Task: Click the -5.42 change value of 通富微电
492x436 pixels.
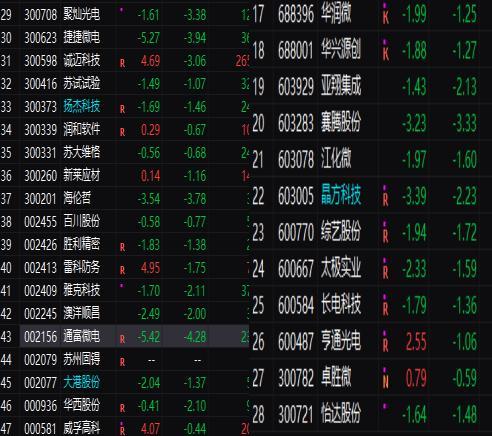Action: point(149,337)
